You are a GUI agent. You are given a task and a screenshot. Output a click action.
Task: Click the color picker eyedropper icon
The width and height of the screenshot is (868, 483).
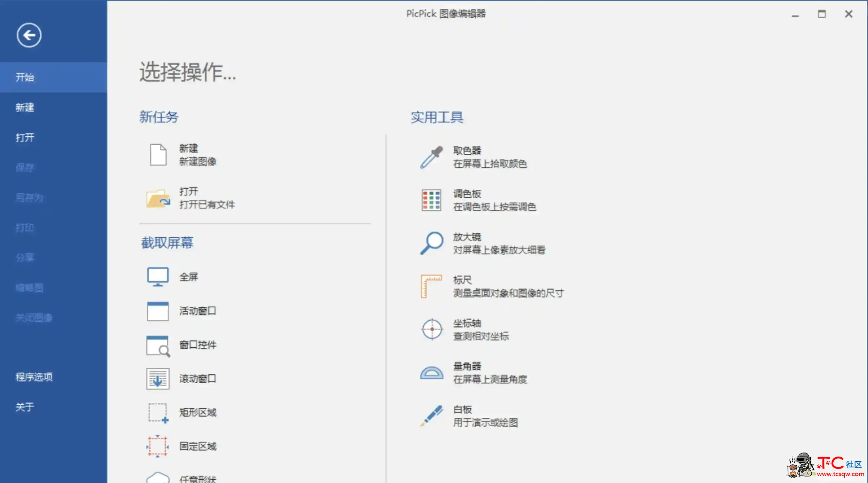point(431,157)
